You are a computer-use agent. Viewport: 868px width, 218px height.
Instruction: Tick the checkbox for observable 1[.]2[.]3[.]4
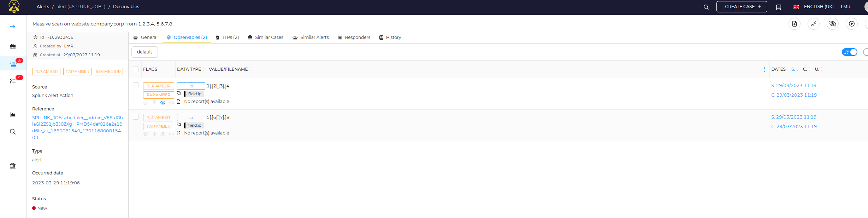pyautogui.click(x=136, y=85)
